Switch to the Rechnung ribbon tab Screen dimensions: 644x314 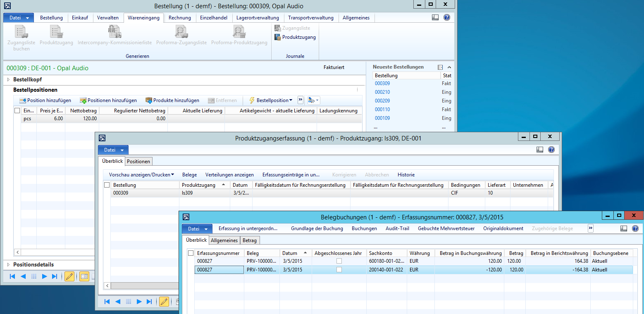point(179,18)
